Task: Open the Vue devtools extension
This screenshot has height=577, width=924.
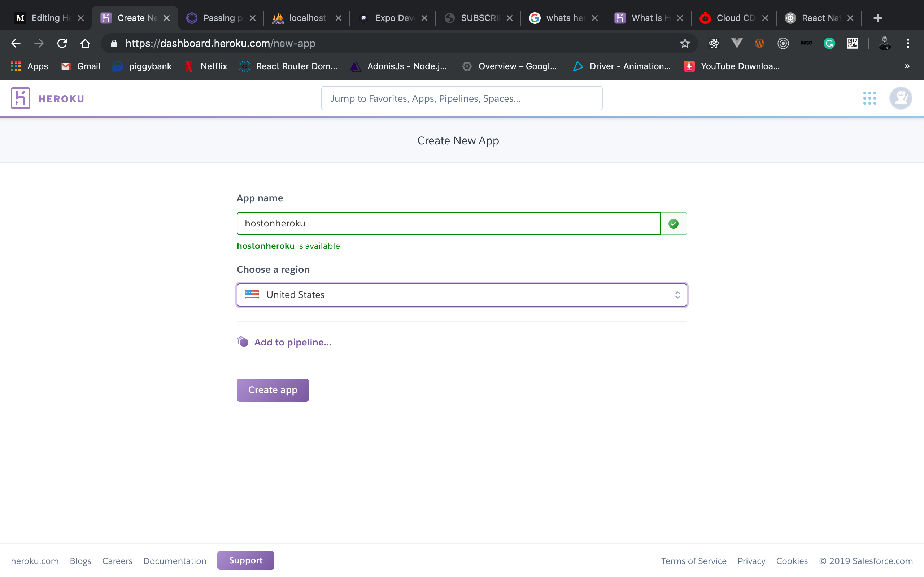Action: click(737, 43)
